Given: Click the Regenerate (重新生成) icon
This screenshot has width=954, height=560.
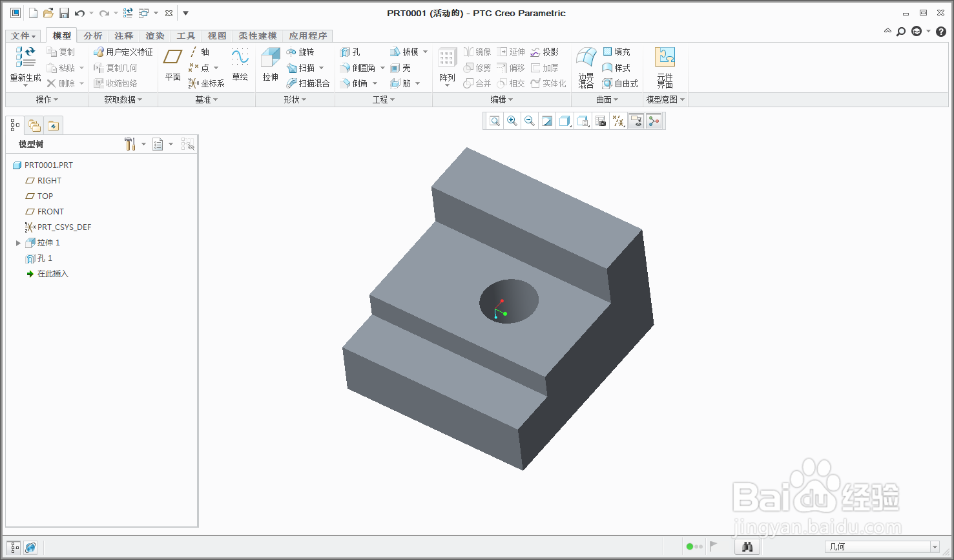Looking at the screenshot, I should 25,57.
